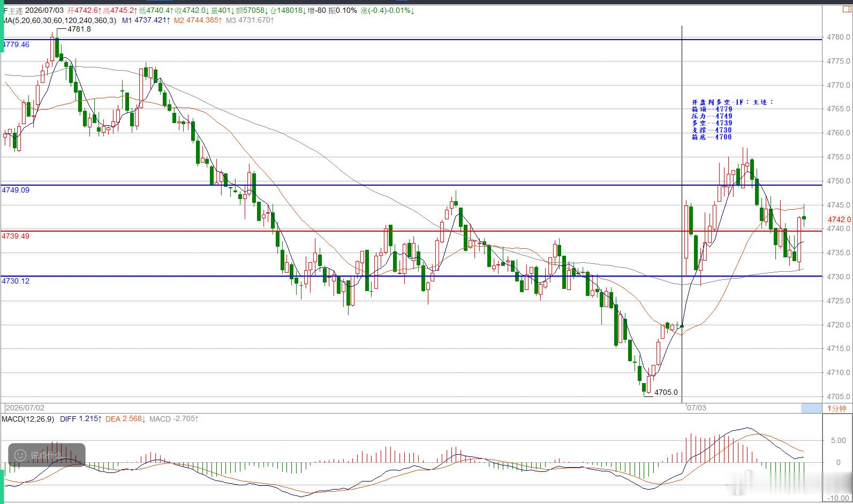The width and height of the screenshot is (853, 504).
Task: Click the 4730.12 horizontal line label
Action: click(16, 281)
